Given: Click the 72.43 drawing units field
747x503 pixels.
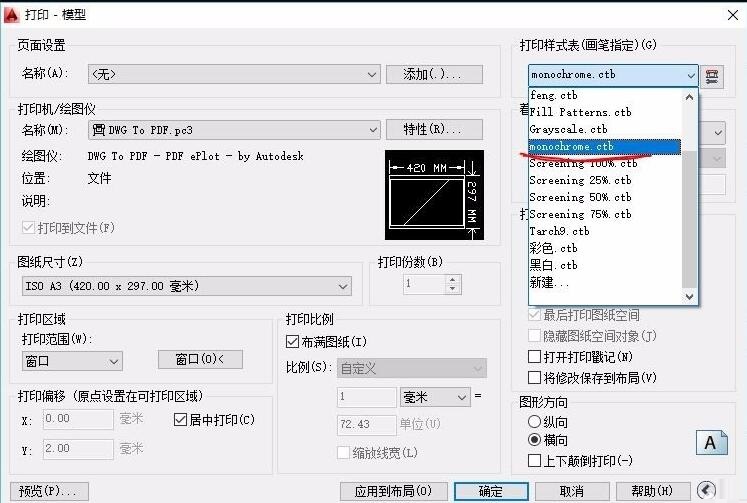Looking at the screenshot, I should [366, 424].
